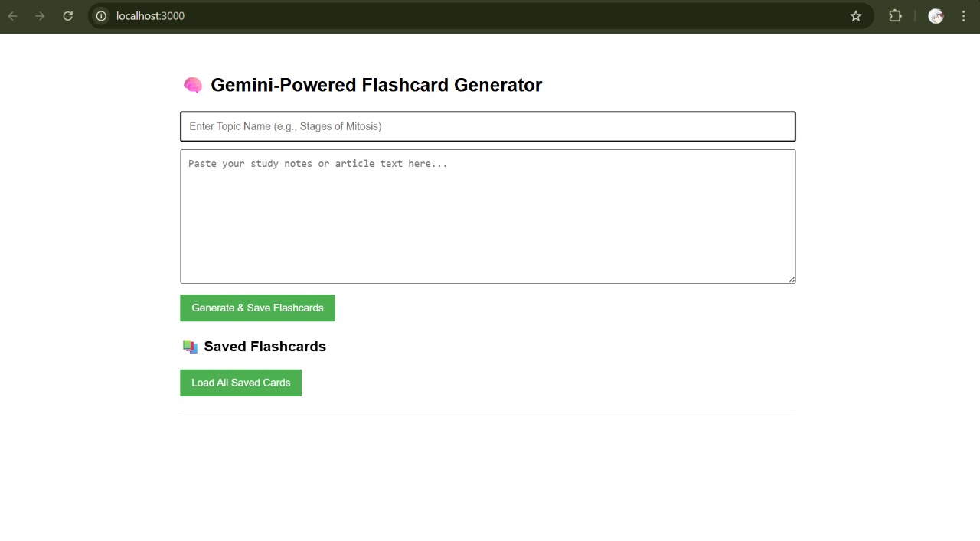Focus the localhost:3000 address bar
The width and height of the screenshot is (980, 541).
click(x=480, y=16)
